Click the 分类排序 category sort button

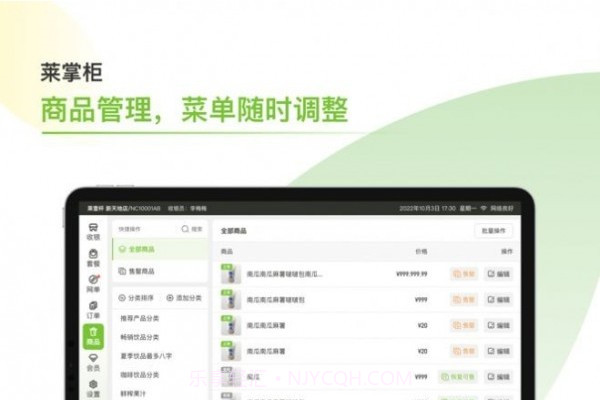pos(136,298)
